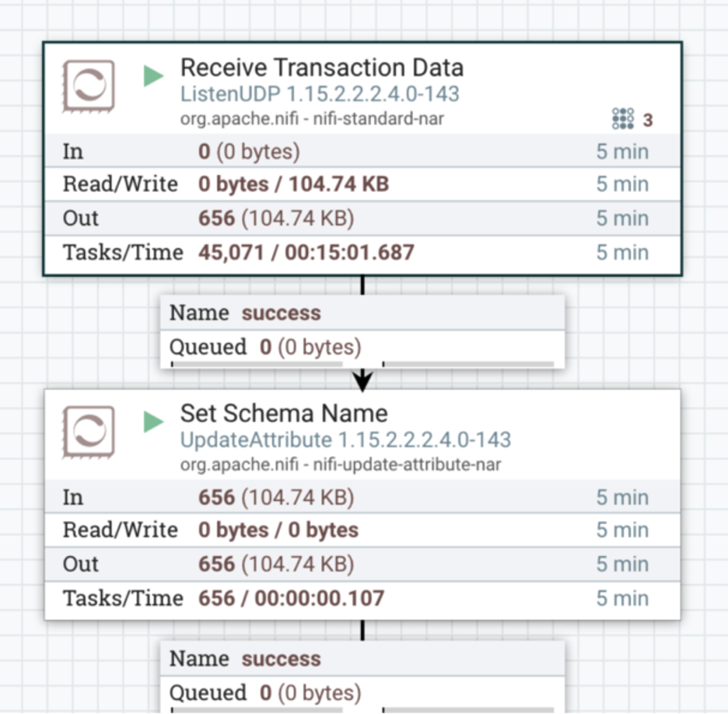Click the Out '656 (104.74 KB)' value of UpdateAttribute
Viewport: 728px width, 714px height.
click(x=276, y=565)
